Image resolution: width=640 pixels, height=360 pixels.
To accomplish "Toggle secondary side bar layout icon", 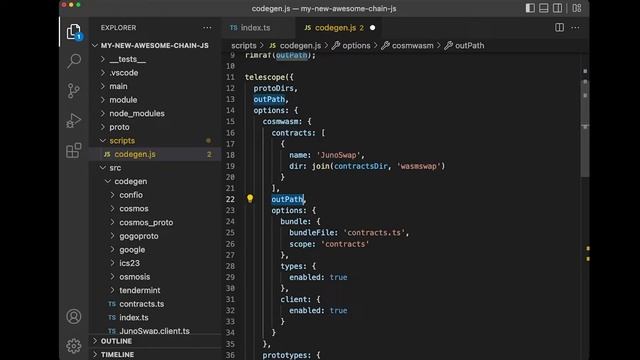I will coord(557,8).
